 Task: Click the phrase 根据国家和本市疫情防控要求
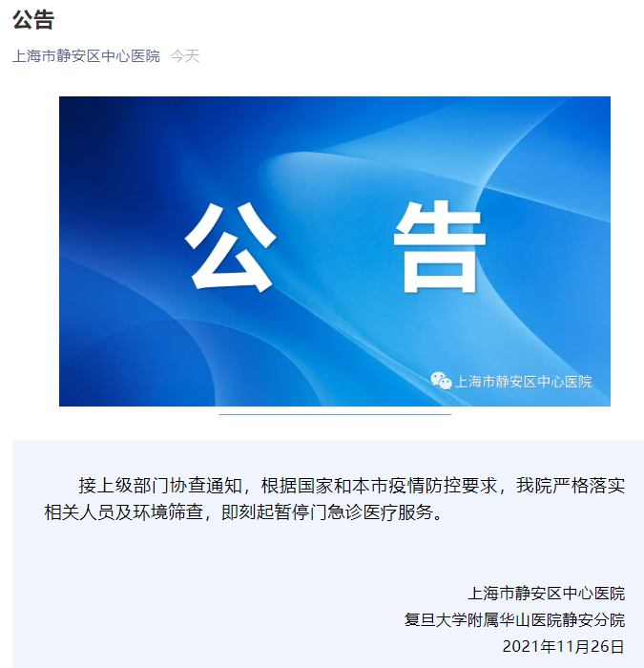pos(379,485)
